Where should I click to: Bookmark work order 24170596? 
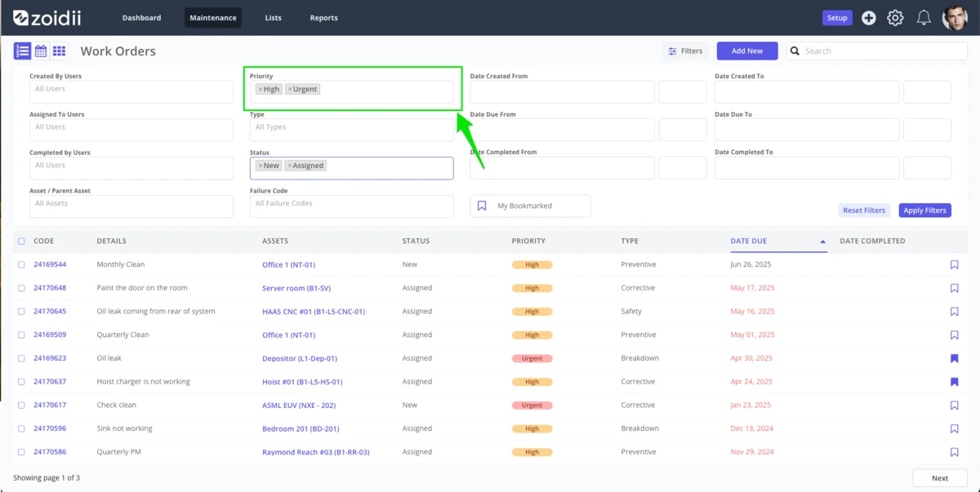(955, 428)
